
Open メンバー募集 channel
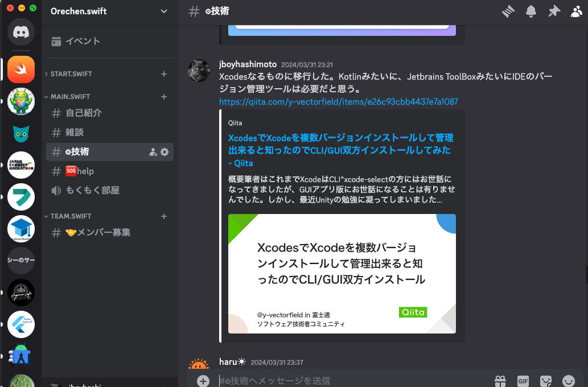pos(109,233)
